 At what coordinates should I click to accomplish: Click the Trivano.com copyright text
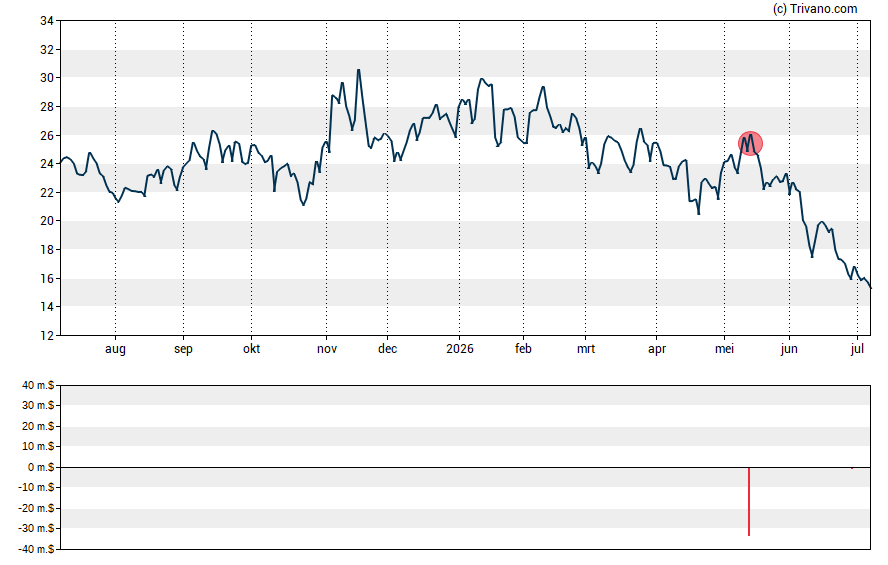[x=815, y=8]
